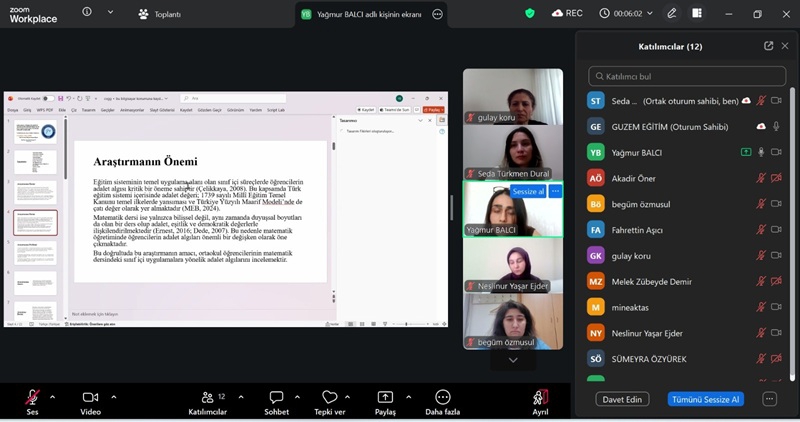Viewport: 800px width, 422px height.
Task: Open the Görünüm tab in PowerPoint
Action: [x=235, y=110]
